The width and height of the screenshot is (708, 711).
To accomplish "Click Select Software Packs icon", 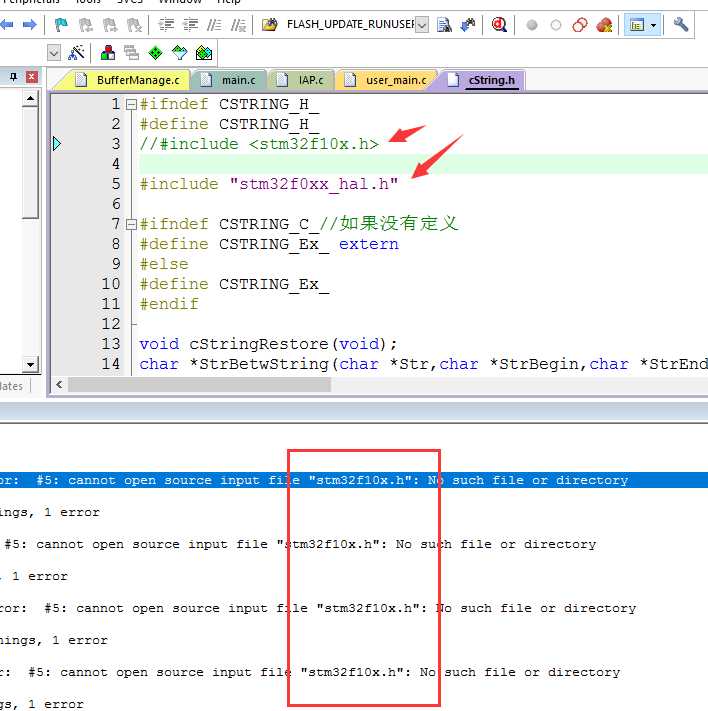I will [180, 53].
